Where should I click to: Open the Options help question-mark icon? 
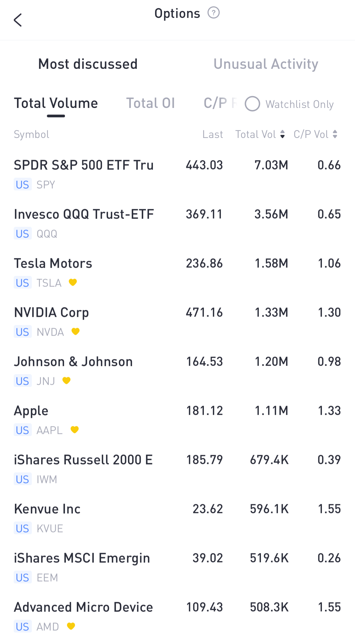(213, 13)
